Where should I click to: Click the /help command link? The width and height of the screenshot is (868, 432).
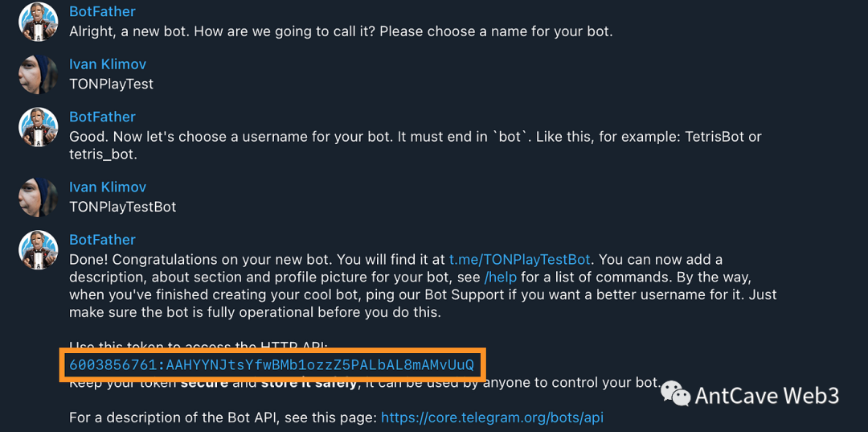tap(500, 278)
